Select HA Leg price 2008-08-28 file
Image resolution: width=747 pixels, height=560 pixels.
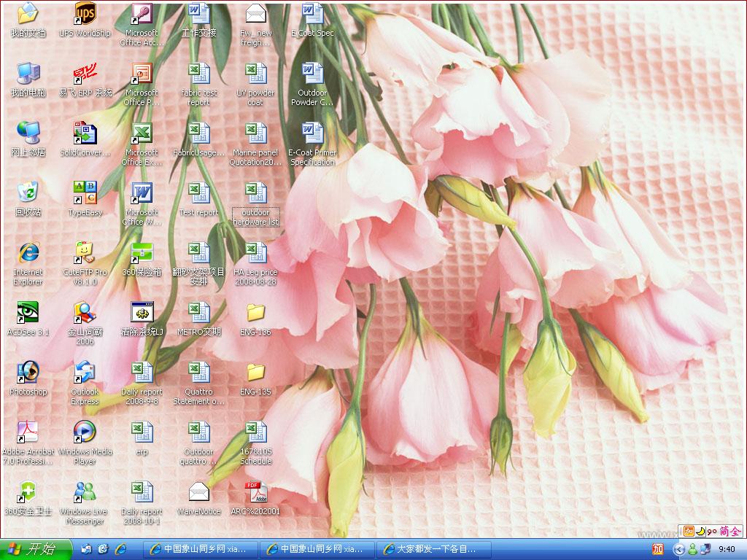256,264
